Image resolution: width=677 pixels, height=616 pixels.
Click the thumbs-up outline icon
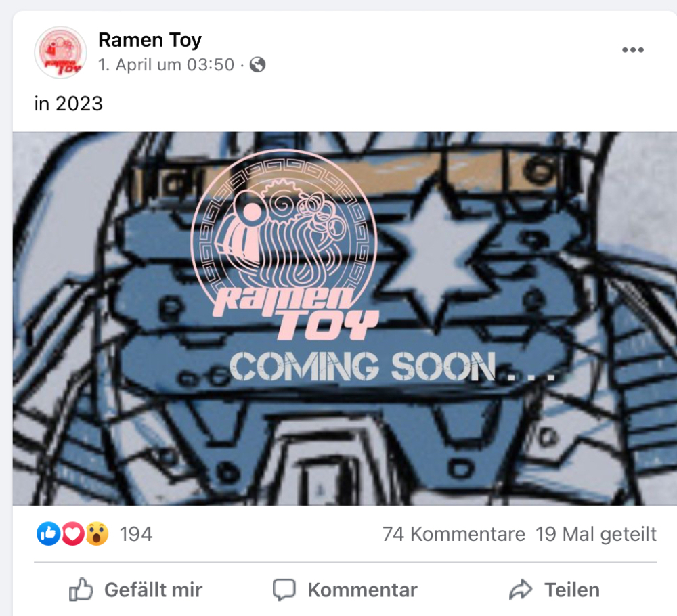81,590
